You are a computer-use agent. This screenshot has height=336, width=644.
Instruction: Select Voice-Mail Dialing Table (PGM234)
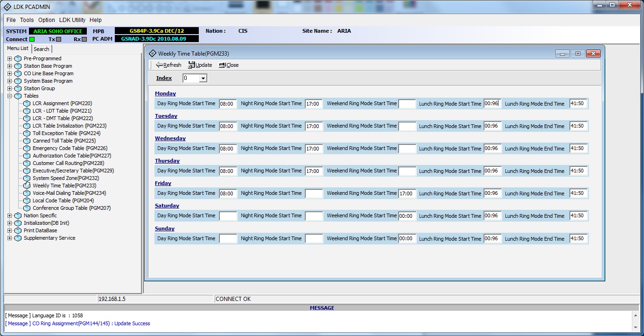tap(69, 193)
